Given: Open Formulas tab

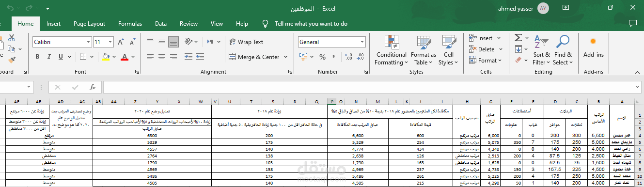Looking at the screenshot, I should tap(130, 23).
